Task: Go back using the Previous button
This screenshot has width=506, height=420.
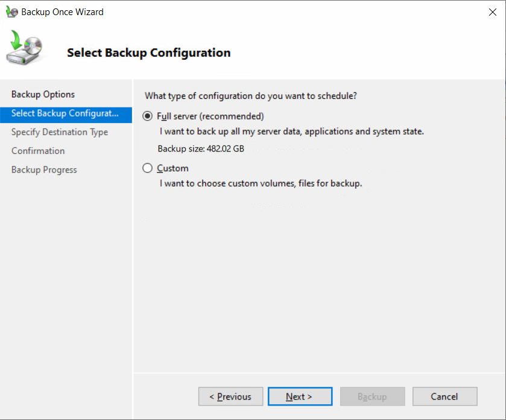Action: [x=230, y=396]
